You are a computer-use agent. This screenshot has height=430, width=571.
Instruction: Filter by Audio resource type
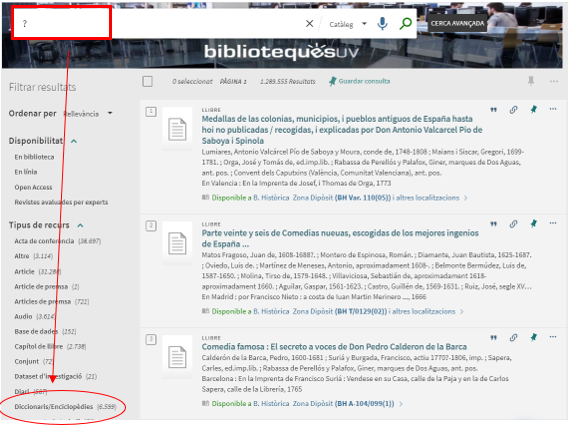coord(35,316)
